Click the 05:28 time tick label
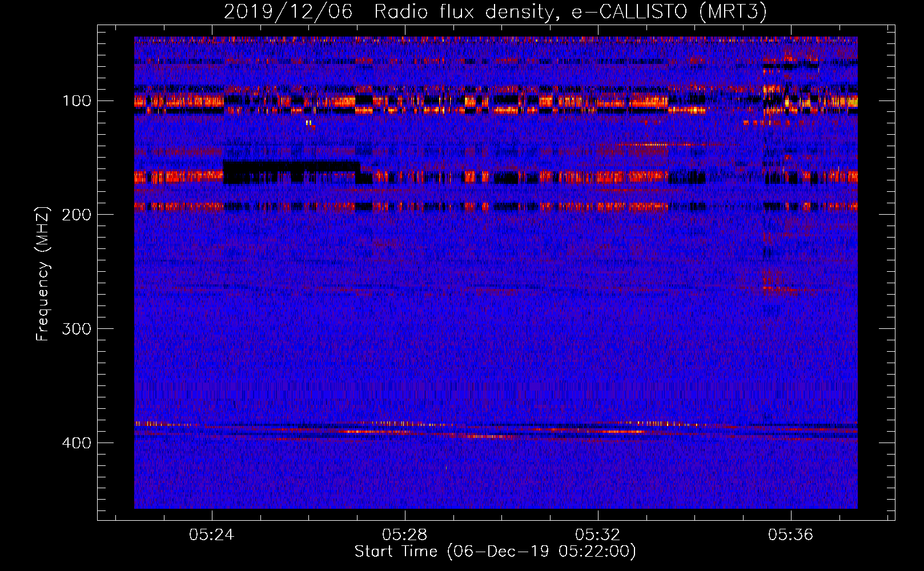Screen dimensions: 924x571 click(x=405, y=535)
